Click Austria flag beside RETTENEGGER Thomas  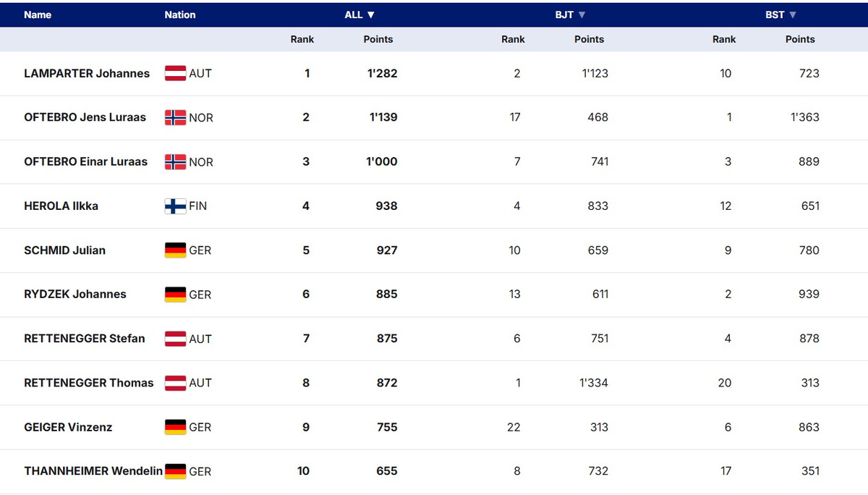[175, 383]
